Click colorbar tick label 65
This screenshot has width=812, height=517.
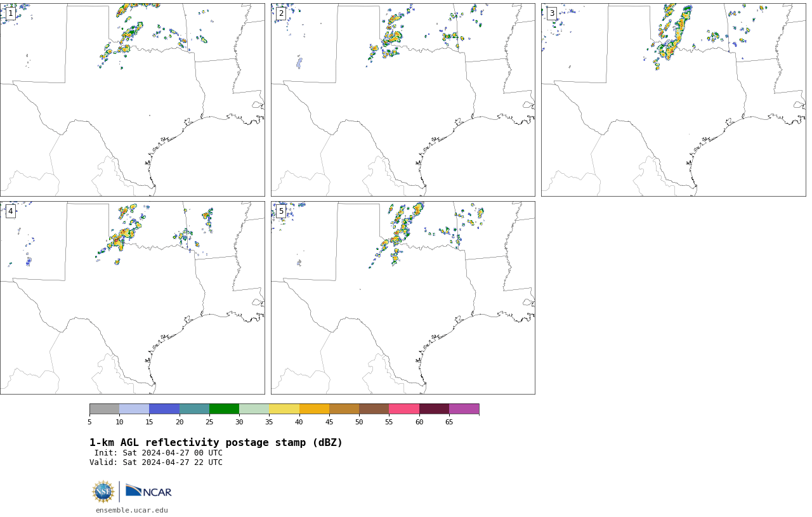(449, 422)
